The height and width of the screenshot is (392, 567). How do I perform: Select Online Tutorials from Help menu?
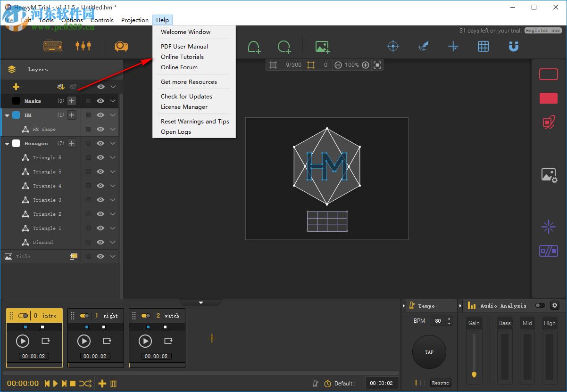(182, 57)
